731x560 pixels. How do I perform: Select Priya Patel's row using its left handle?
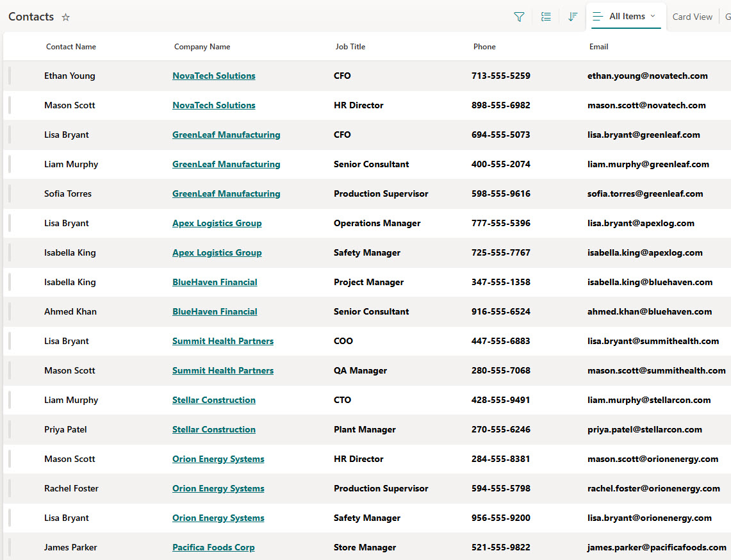point(10,429)
